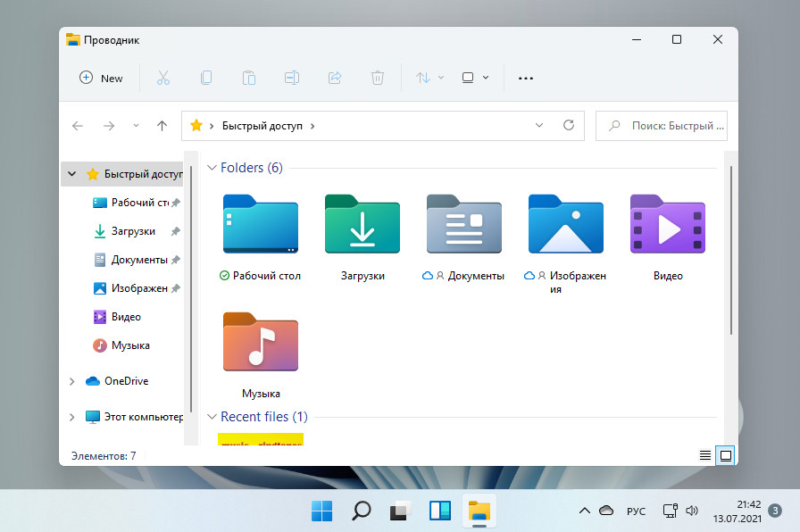Open taskbar Search magnifier
This screenshot has width=800, height=532.
pos(362,511)
